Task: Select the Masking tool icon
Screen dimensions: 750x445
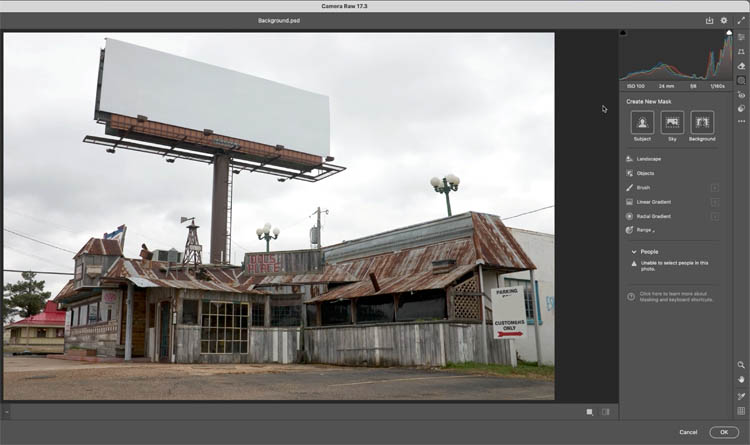Action: [741, 80]
